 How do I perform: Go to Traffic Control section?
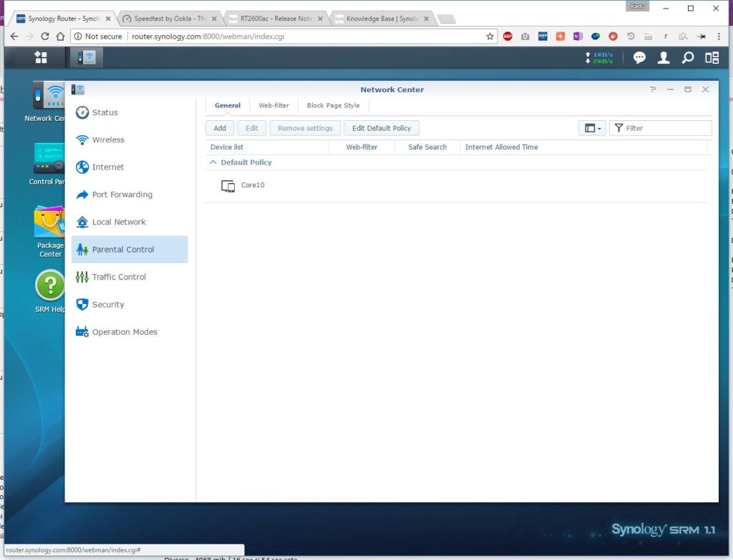tap(119, 277)
